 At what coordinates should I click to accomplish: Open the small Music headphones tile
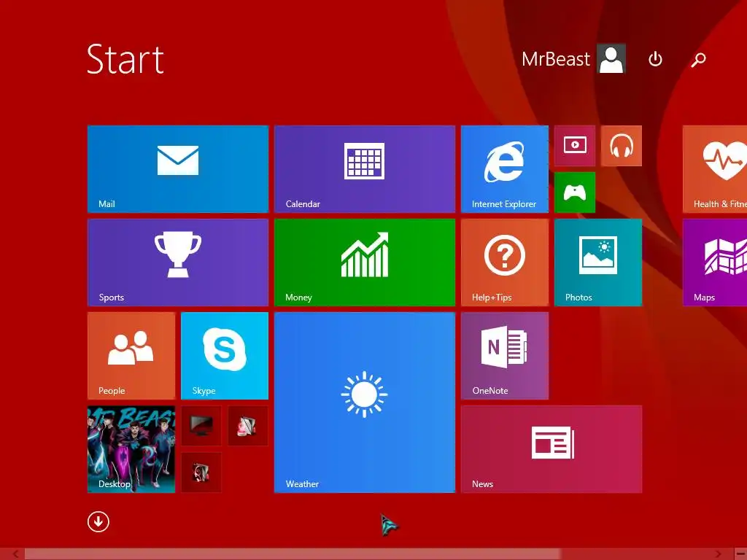coord(622,146)
